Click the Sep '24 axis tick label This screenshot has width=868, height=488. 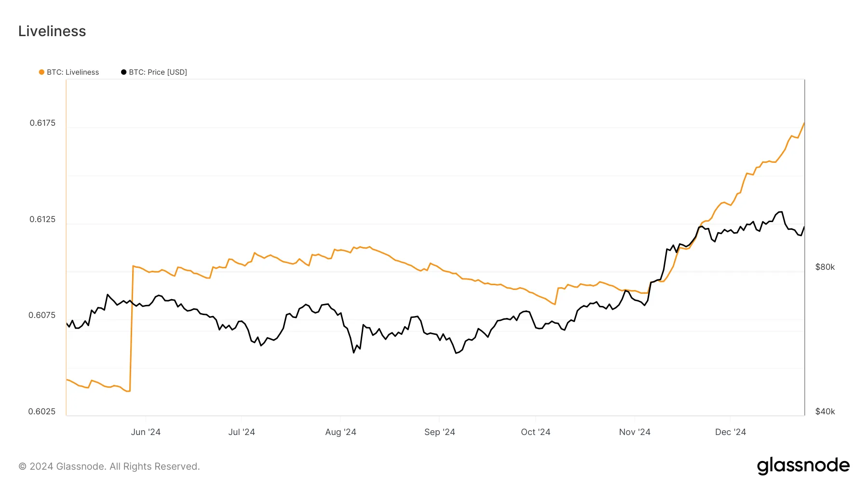439,432
